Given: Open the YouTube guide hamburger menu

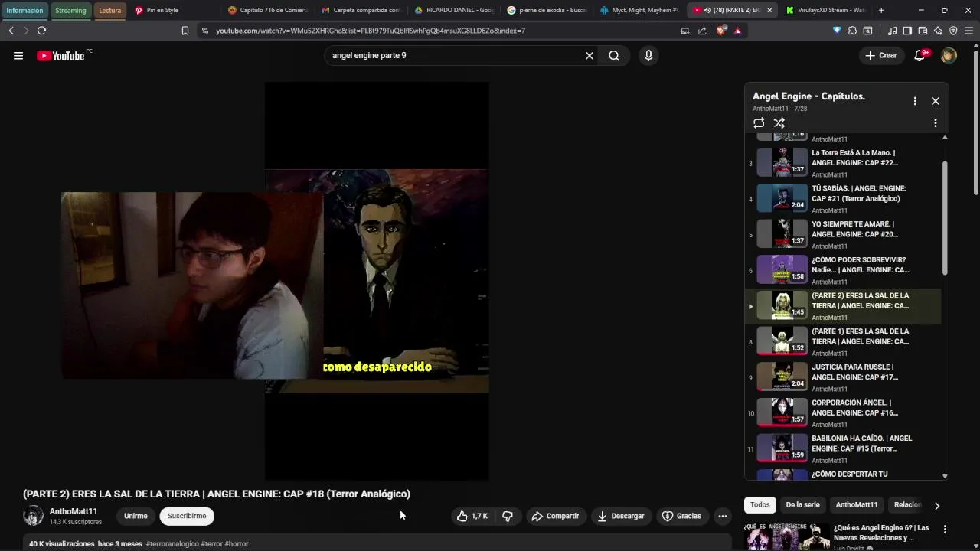Looking at the screenshot, I should point(18,55).
